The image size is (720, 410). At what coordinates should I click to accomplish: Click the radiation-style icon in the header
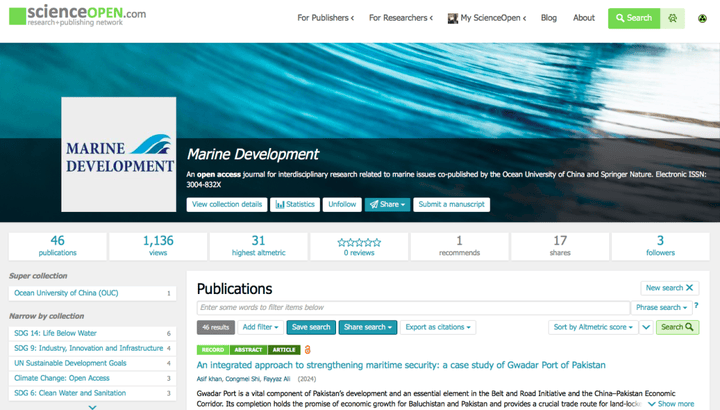click(x=702, y=18)
